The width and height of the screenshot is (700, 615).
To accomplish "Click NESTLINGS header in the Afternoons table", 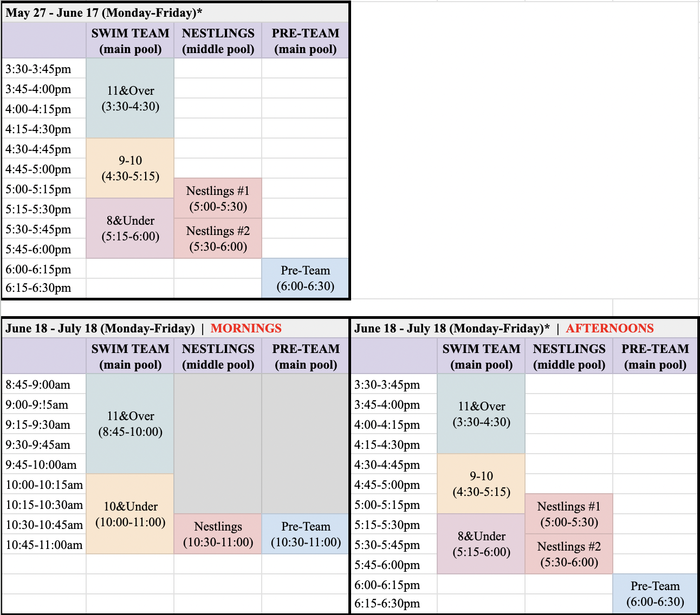I will 569,357.
